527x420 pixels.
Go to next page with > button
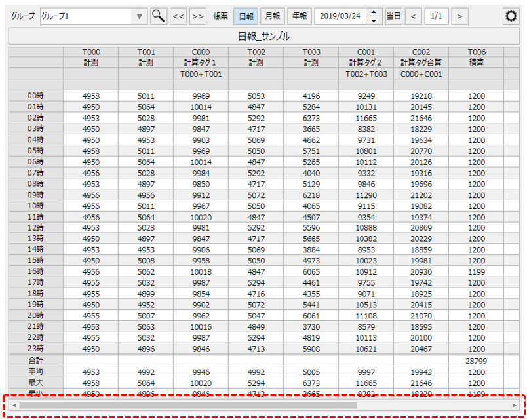(x=459, y=16)
